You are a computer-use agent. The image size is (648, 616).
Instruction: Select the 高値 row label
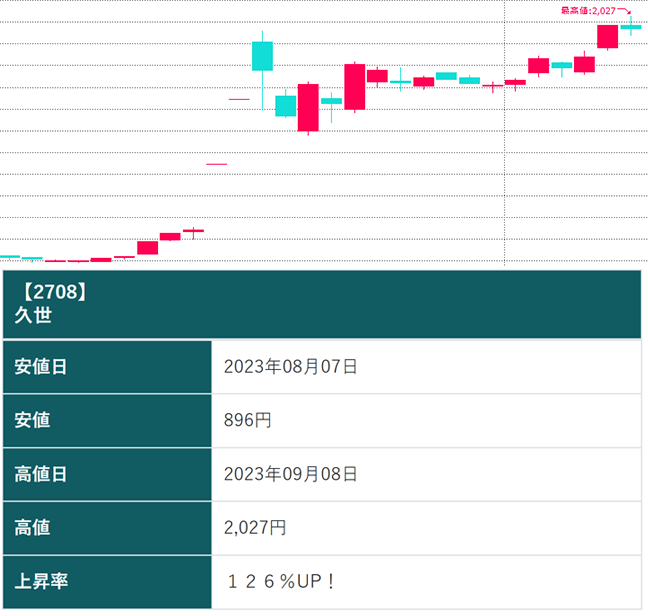[33, 527]
